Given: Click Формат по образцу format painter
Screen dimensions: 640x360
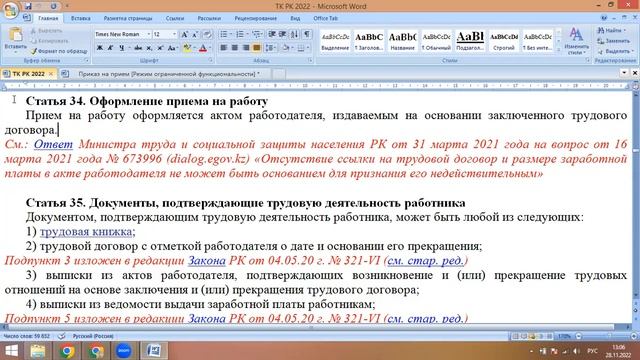Looking at the screenshot, I should click(x=59, y=51).
